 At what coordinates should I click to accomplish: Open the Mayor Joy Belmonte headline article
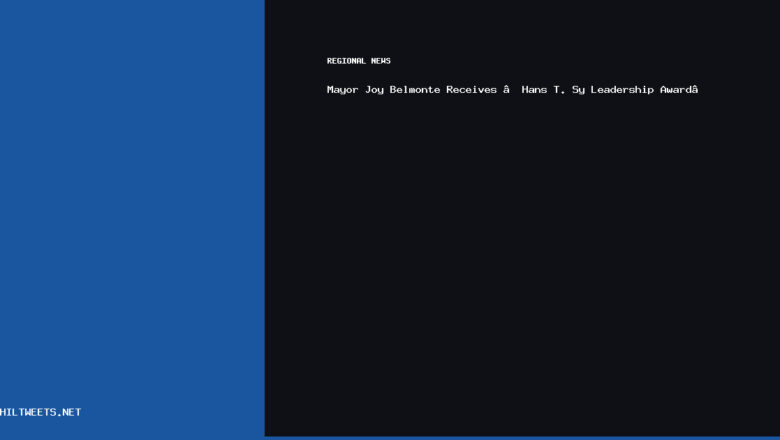[x=512, y=90]
